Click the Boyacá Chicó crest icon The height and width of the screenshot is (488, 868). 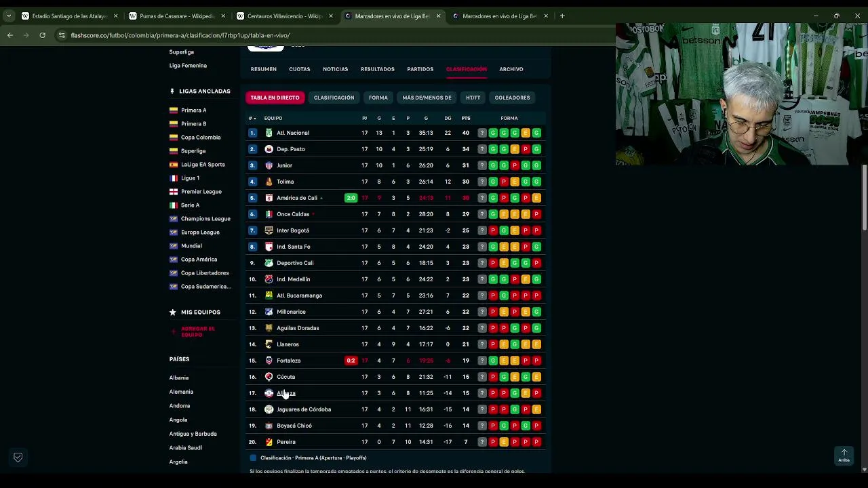click(269, 426)
